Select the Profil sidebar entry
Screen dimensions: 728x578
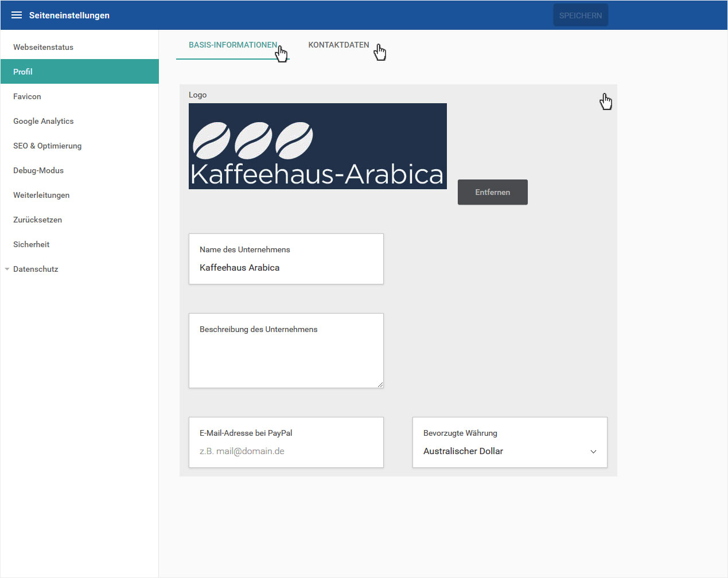[x=80, y=72]
